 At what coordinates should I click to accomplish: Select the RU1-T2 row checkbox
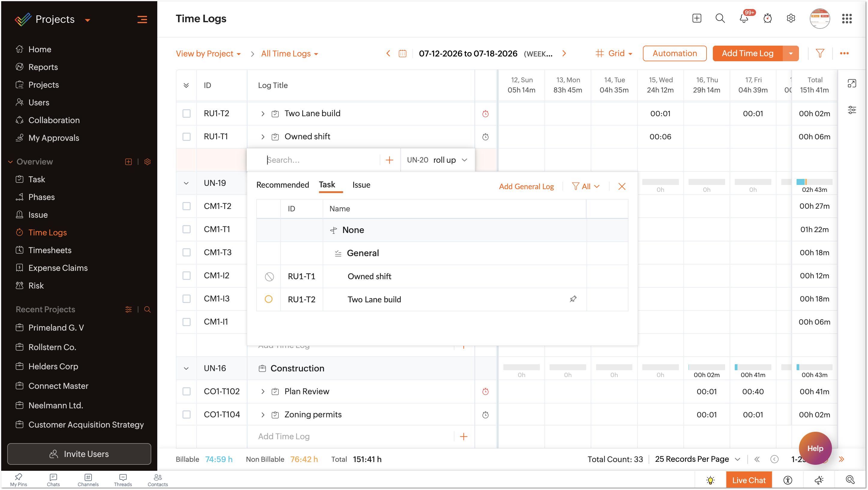[186, 113]
